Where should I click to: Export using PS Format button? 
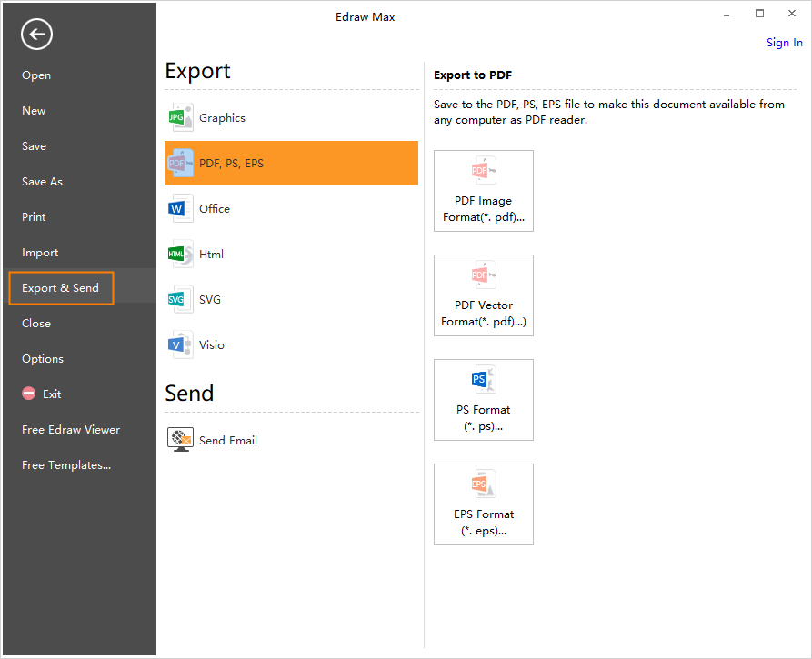point(483,400)
